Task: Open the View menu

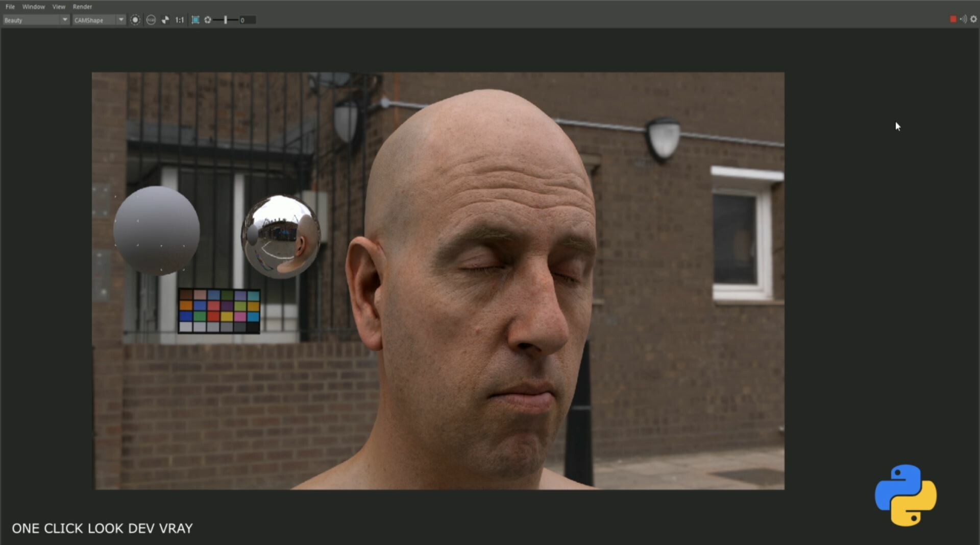Action: point(59,7)
